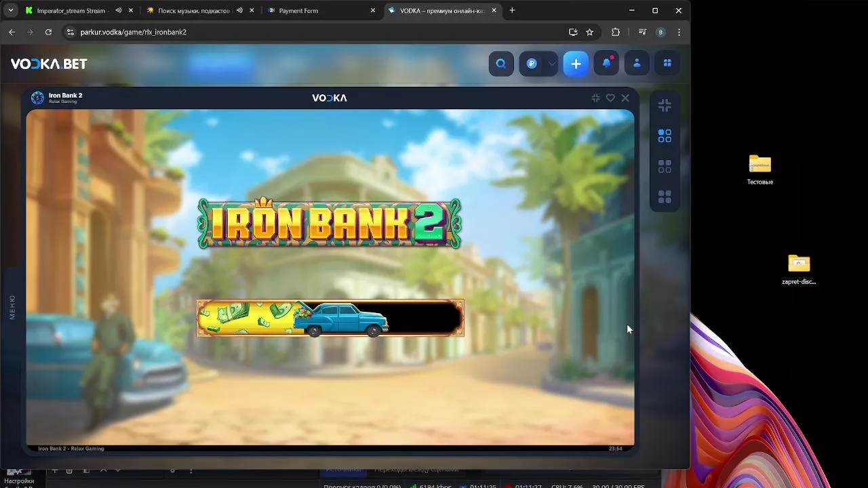The height and width of the screenshot is (488, 868).
Task: Open Chrome profile avatar B
Action: coord(660,32)
